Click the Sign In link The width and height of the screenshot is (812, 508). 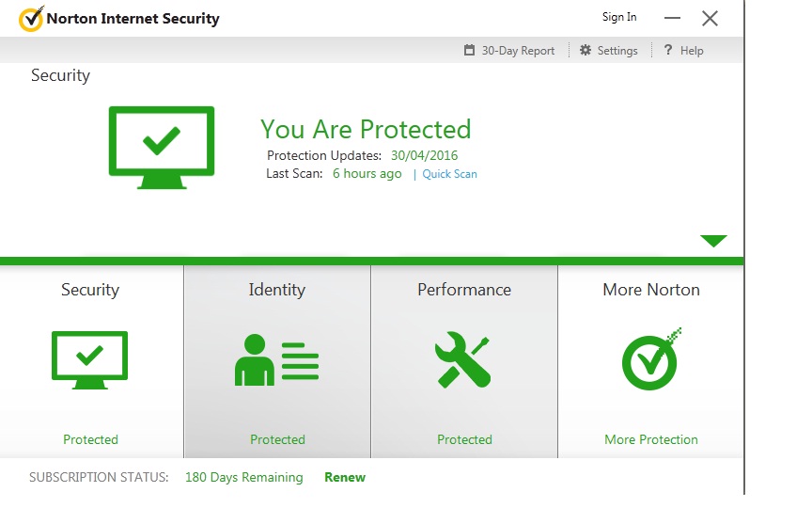point(619,17)
